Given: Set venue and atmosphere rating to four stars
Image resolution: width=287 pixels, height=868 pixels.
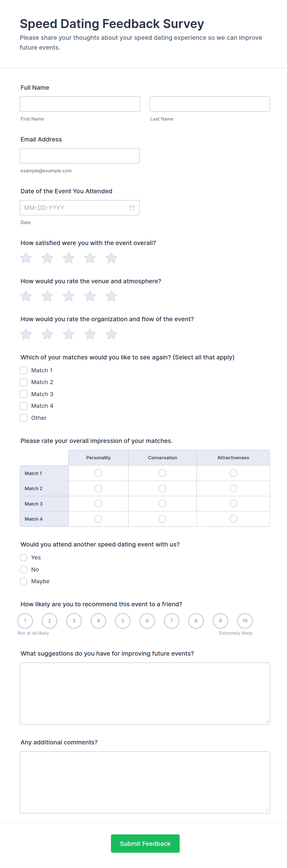Looking at the screenshot, I should (x=90, y=296).
